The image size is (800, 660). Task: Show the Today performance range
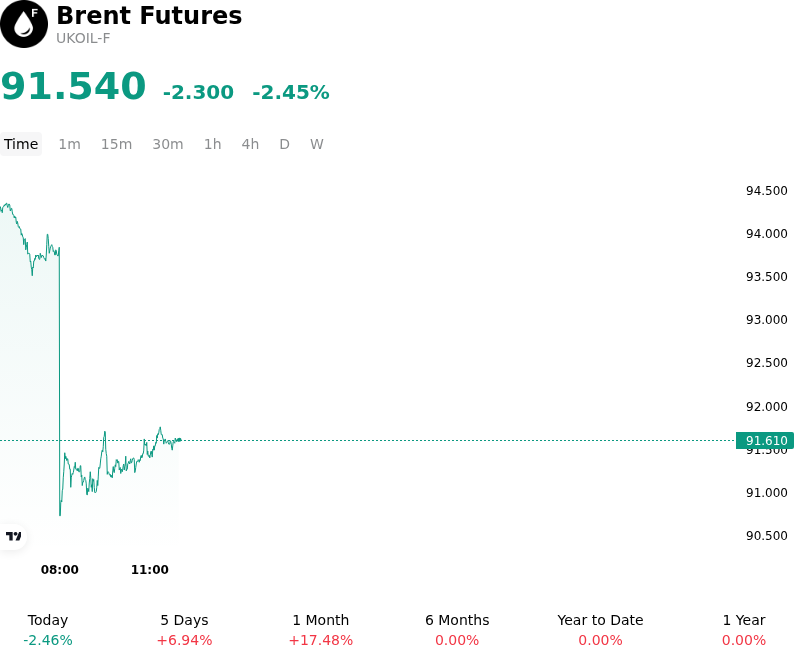48,630
